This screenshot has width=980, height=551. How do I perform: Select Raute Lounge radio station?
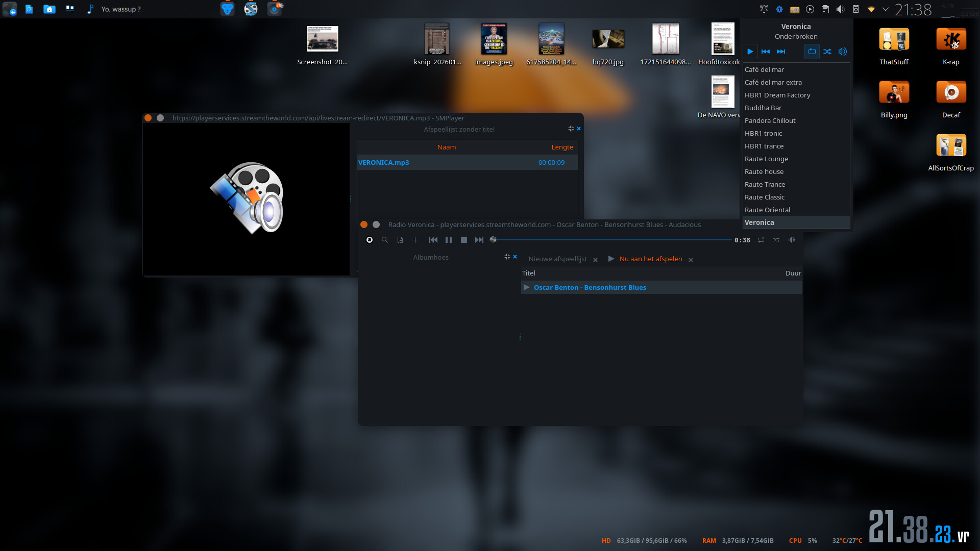tap(766, 159)
